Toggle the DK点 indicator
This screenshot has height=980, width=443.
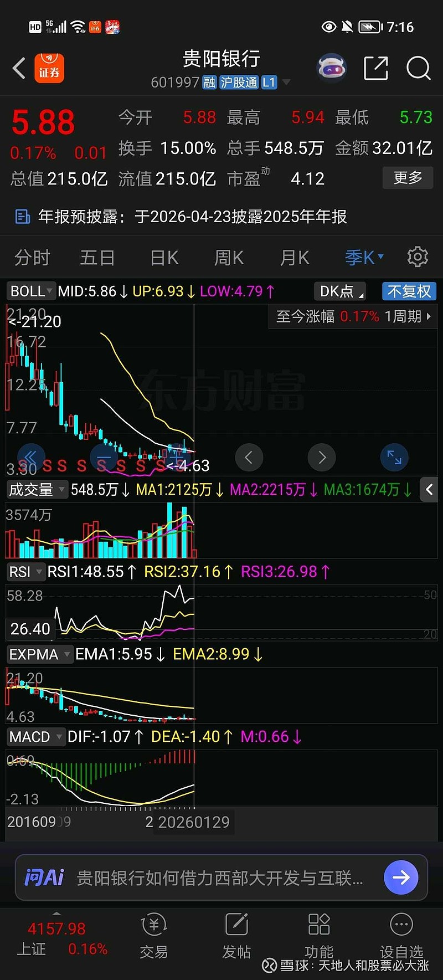(x=341, y=291)
